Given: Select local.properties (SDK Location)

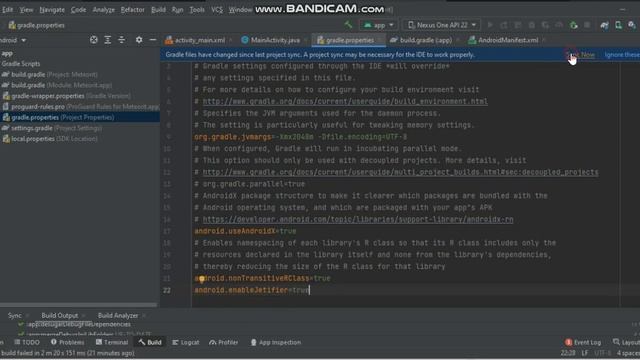Looking at the screenshot, I should 50,139.
